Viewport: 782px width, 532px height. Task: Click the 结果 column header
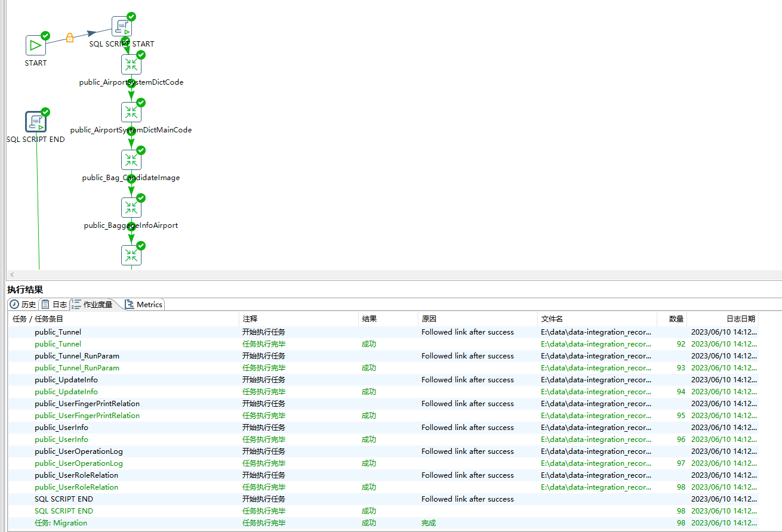click(x=388, y=319)
